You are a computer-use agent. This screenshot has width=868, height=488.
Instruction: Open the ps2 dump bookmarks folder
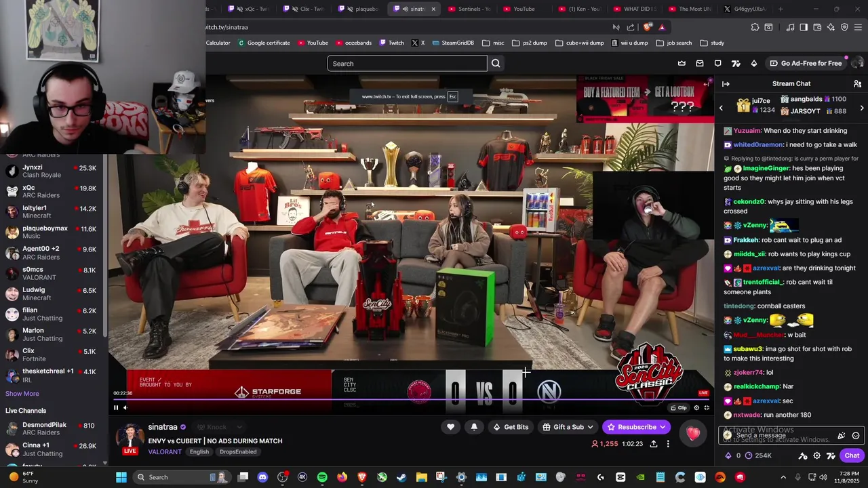pos(530,43)
